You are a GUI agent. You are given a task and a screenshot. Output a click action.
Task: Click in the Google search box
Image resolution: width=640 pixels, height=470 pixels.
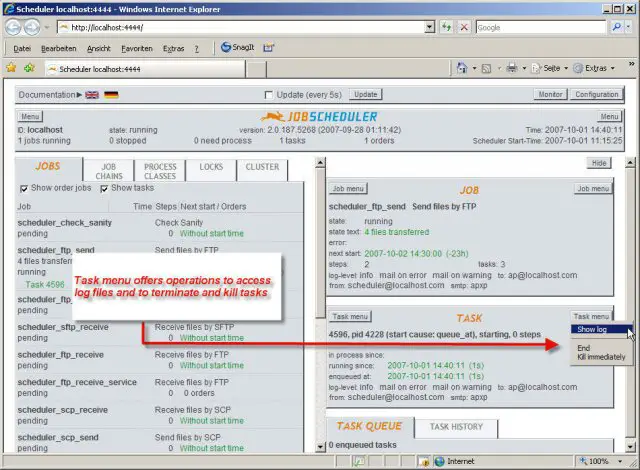(x=541, y=27)
